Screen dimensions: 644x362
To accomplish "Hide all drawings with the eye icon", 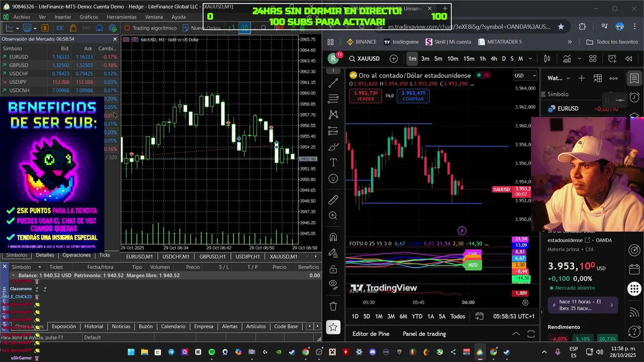I will [x=333, y=285].
